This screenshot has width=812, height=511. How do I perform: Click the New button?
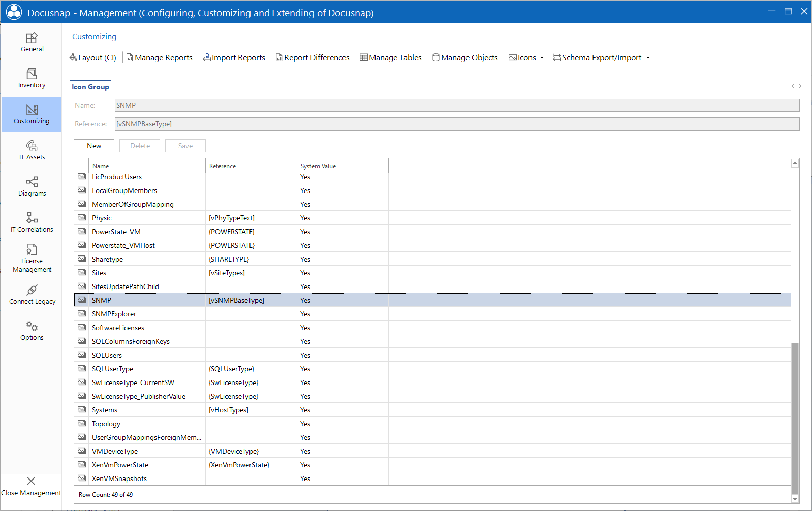coord(94,146)
